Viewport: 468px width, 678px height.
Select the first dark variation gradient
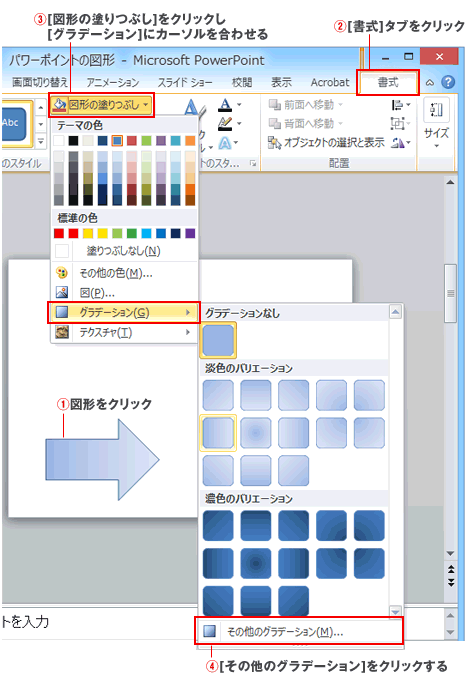point(218,526)
